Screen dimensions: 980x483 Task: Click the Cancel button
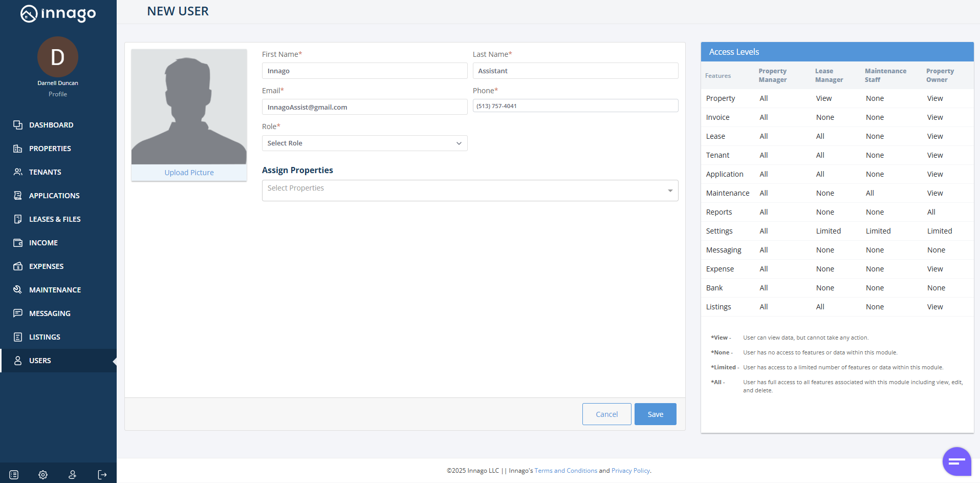(x=606, y=414)
